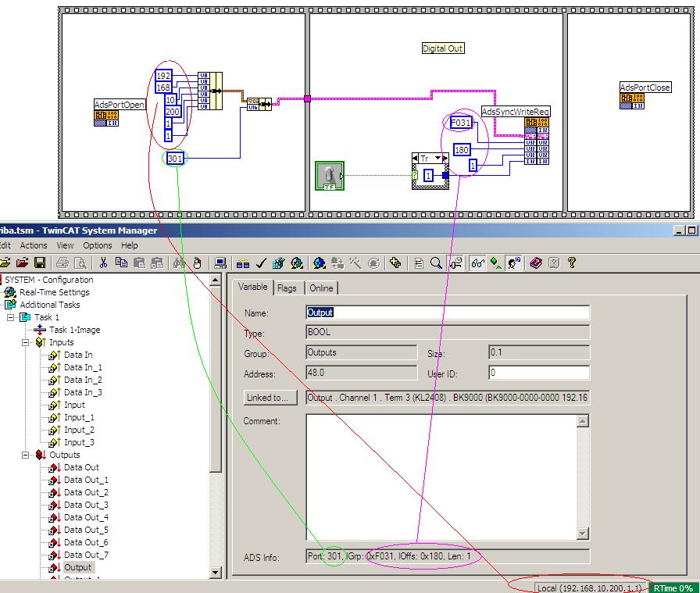
Task: Click the Linked to... button
Action: coord(270,398)
